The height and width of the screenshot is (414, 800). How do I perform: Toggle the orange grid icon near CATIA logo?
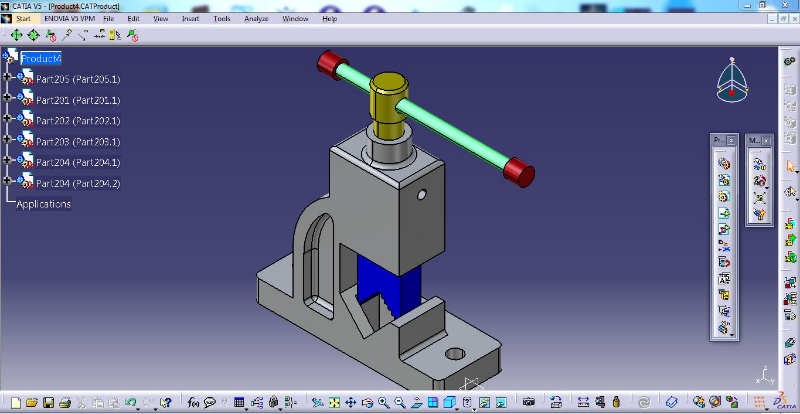click(759, 402)
